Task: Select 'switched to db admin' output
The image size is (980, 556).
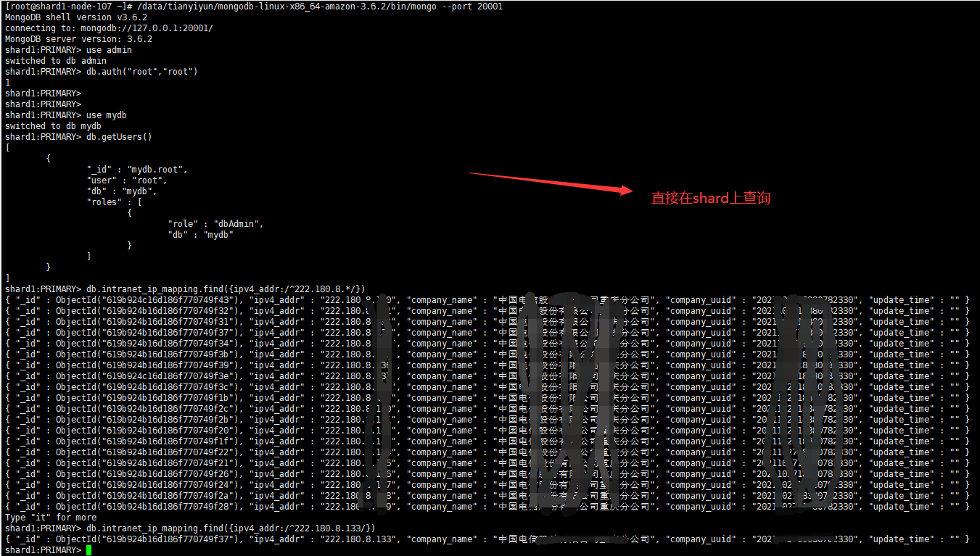Action: (56, 61)
